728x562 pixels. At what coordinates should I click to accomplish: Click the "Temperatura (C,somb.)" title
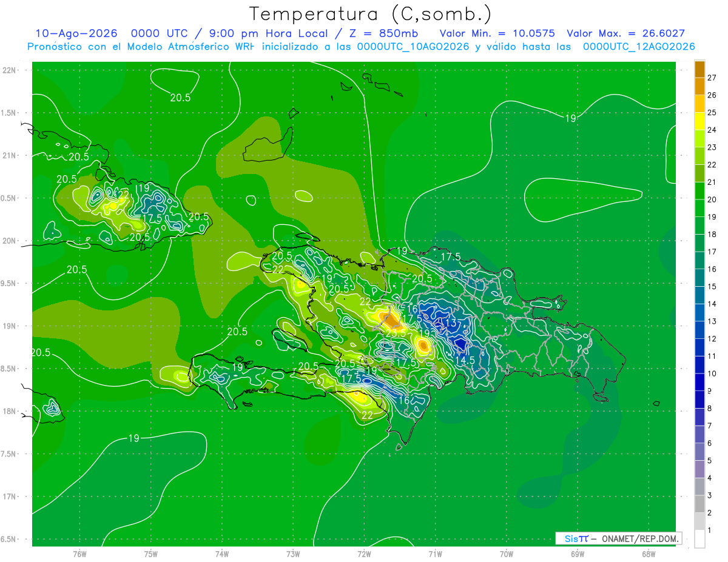[370, 14]
